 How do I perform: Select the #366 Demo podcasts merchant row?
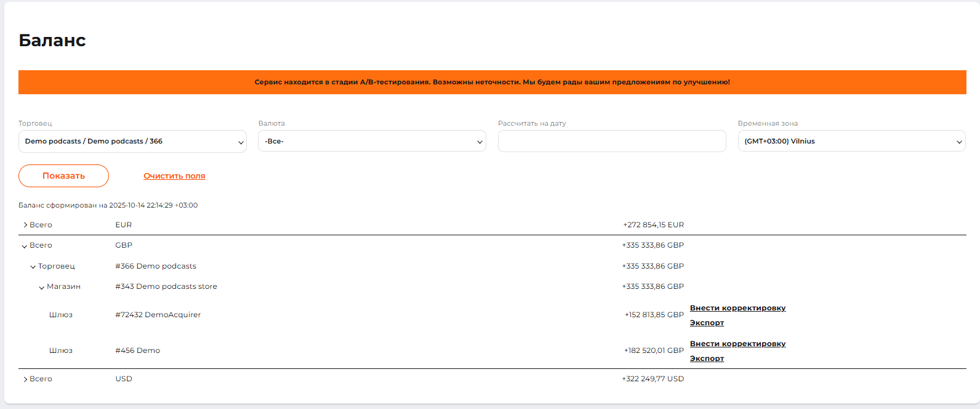pyautogui.click(x=156, y=266)
